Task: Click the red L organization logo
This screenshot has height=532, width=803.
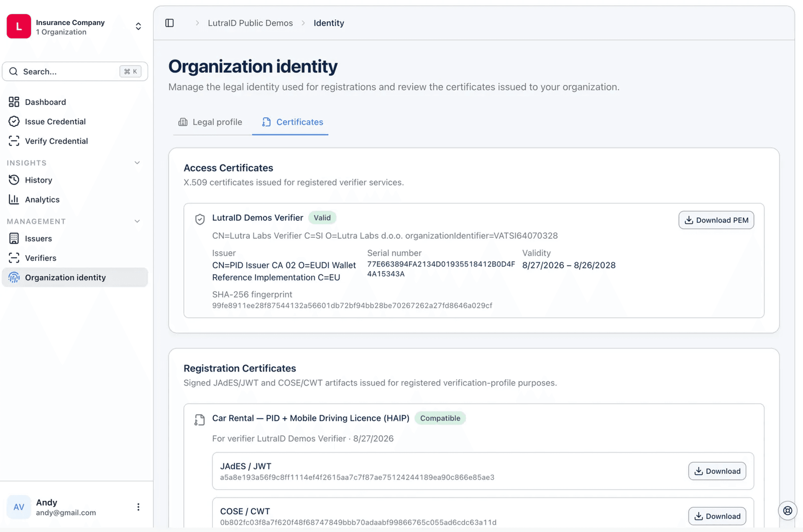Action: click(x=19, y=26)
